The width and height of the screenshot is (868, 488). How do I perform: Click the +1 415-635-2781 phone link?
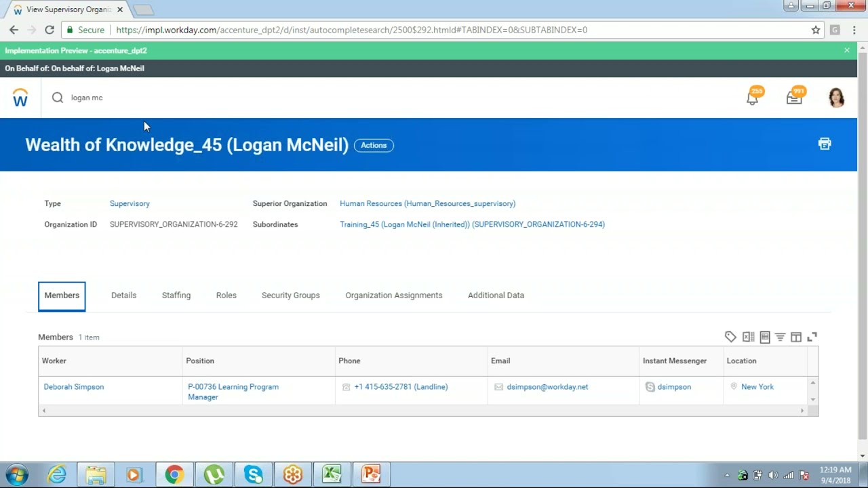[401, 387]
